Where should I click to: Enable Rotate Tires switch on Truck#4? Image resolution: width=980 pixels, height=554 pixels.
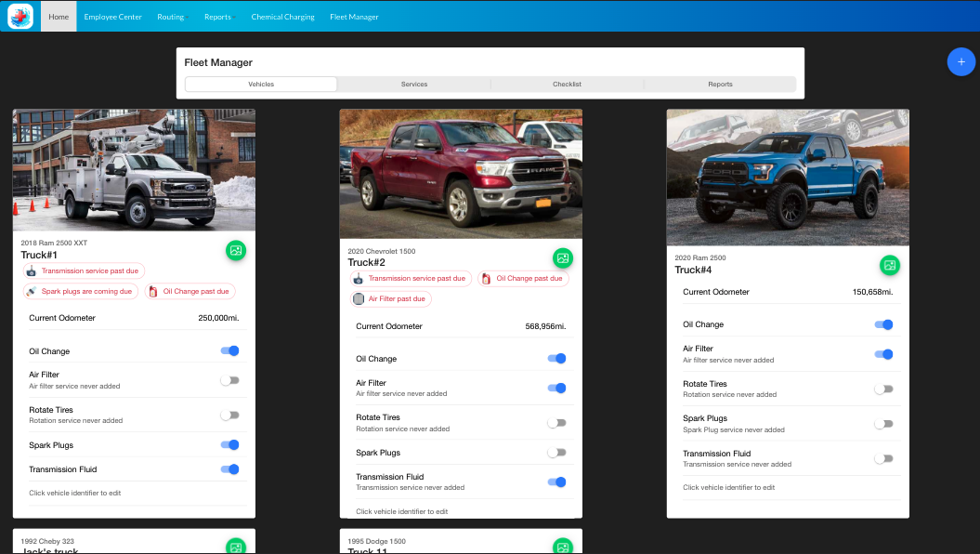(x=883, y=389)
